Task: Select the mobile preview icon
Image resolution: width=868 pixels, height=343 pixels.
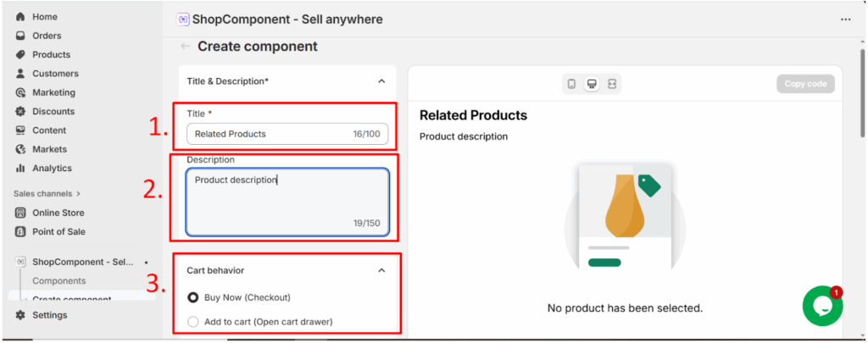Action: tap(571, 84)
